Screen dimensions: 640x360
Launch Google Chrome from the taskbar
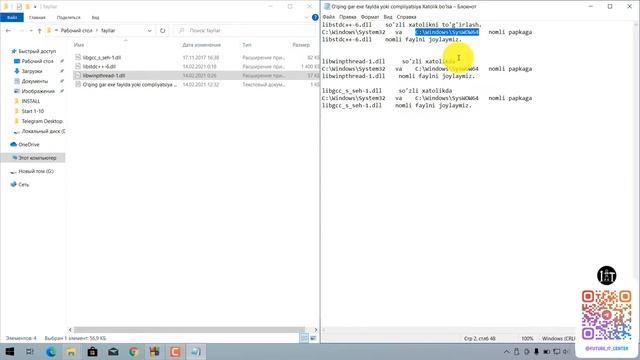click(x=134, y=351)
